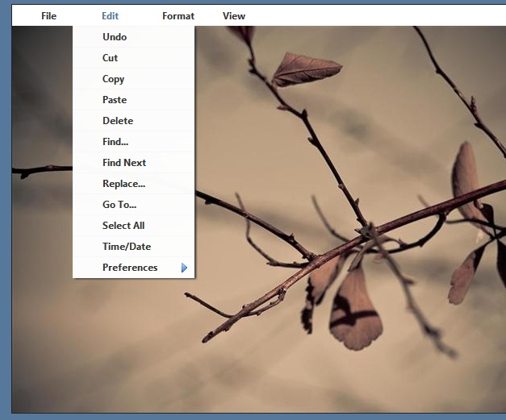
Task: Choose Go To... from the menu
Action: pyautogui.click(x=119, y=205)
